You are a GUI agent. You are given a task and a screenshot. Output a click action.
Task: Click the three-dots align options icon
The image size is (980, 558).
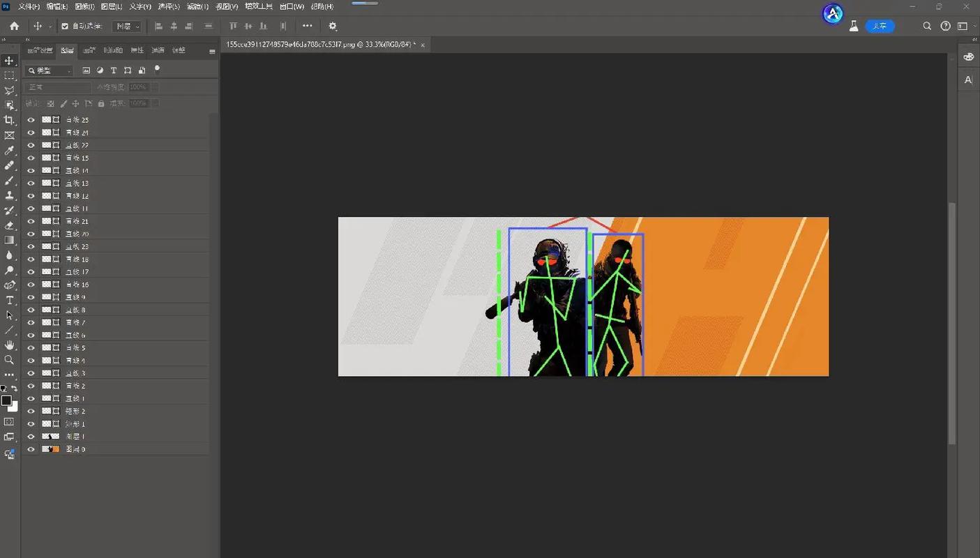pyautogui.click(x=308, y=26)
